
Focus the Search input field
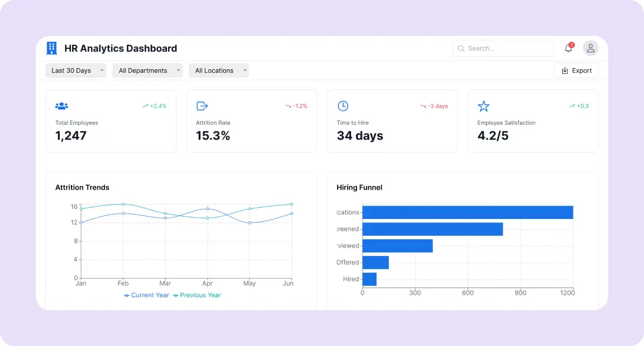[507, 48]
